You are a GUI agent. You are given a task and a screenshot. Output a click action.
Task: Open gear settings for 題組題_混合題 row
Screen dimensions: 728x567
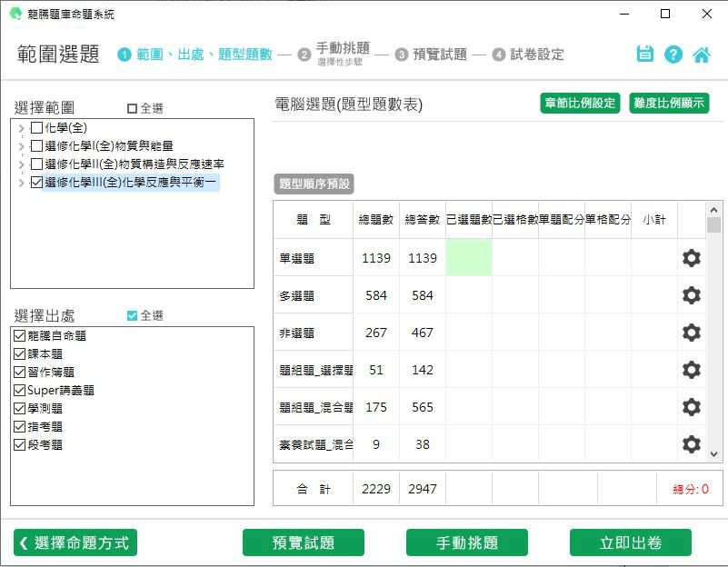pyautogui.click(x=692, y=407)
